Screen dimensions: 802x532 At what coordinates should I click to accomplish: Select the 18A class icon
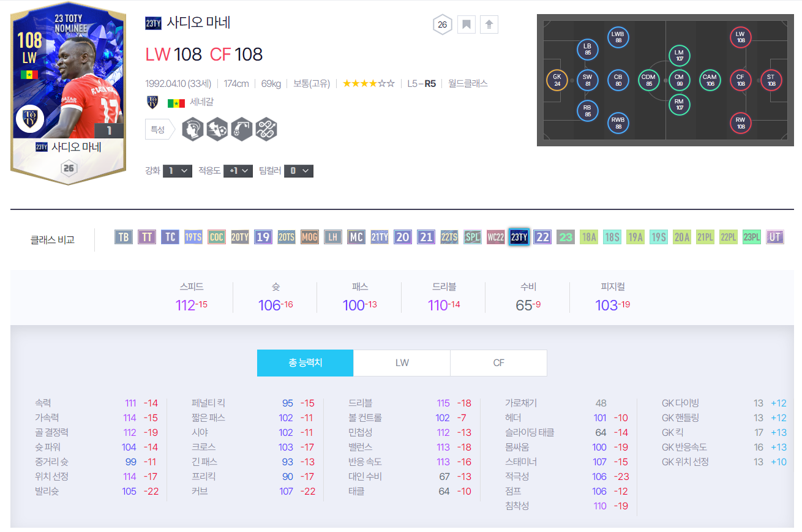click(589, 237)
